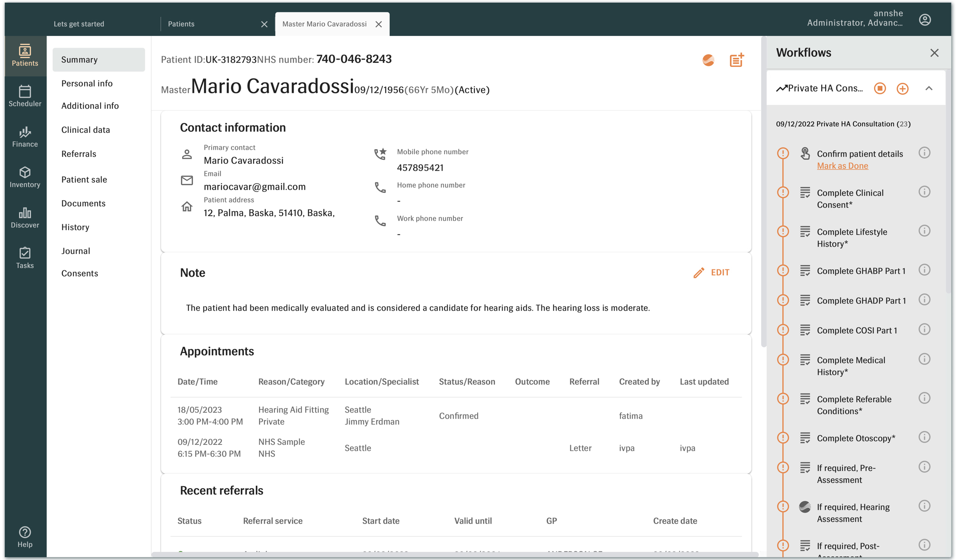Show info for Complete Otoscopy step
The height and width of the screenshot is (560, 956).
(x=925, y=437)
